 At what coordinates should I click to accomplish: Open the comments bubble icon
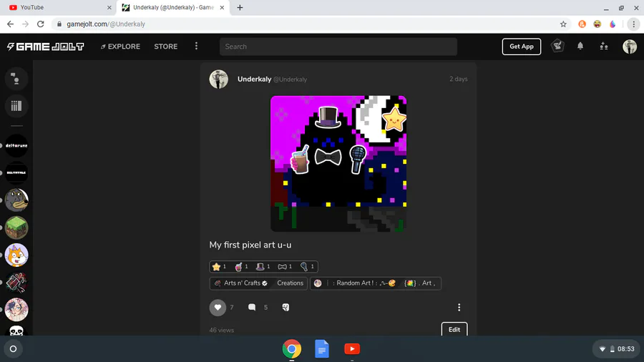click(x=252, y=308)
